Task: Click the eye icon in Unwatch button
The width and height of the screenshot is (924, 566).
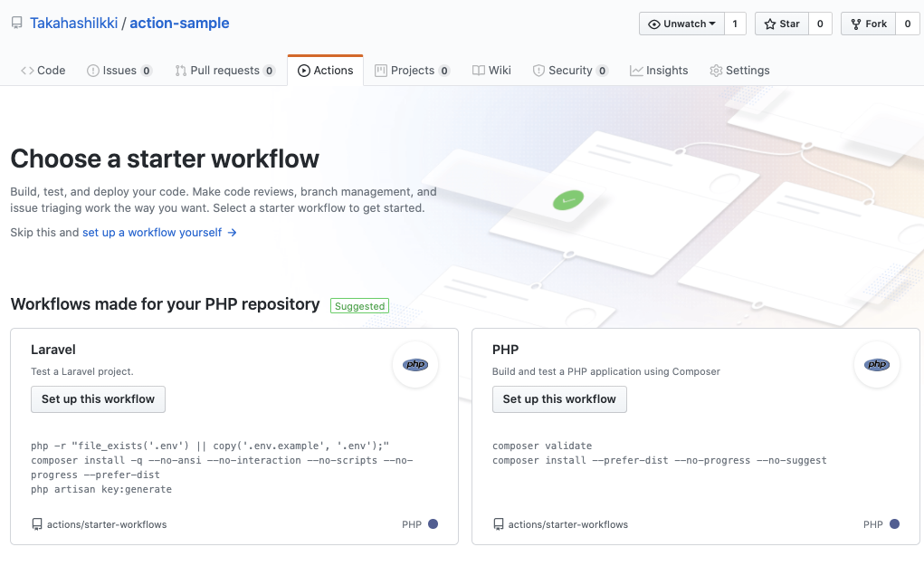Action: [654, 24]
